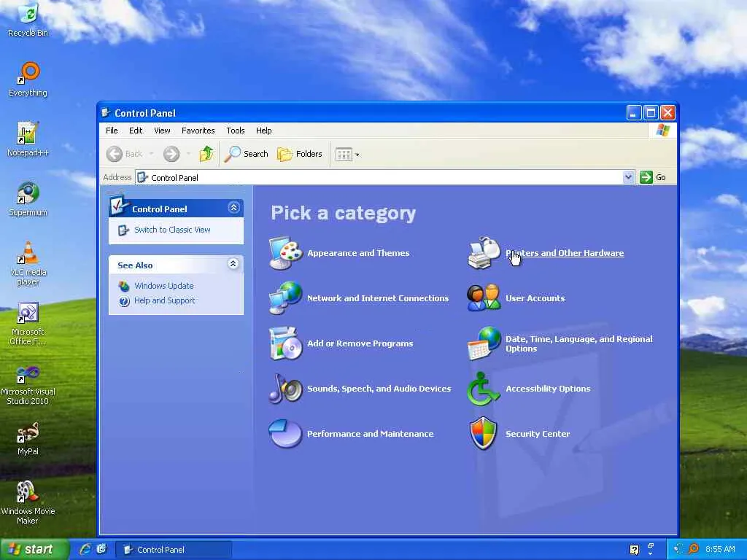Select the Recycle Bin desktop icon

pos(28,19)
